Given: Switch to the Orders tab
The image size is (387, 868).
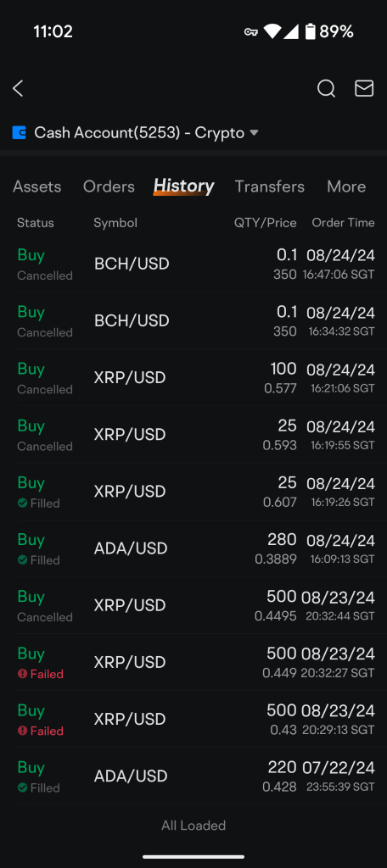Looking at the screenshot, I should (109, 186).
